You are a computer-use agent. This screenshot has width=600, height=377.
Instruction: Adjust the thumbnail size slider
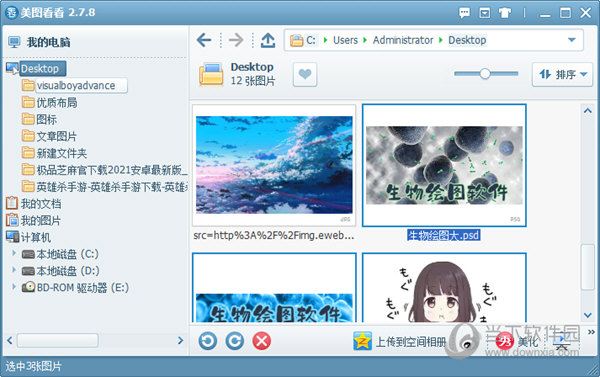click(485, 73)
